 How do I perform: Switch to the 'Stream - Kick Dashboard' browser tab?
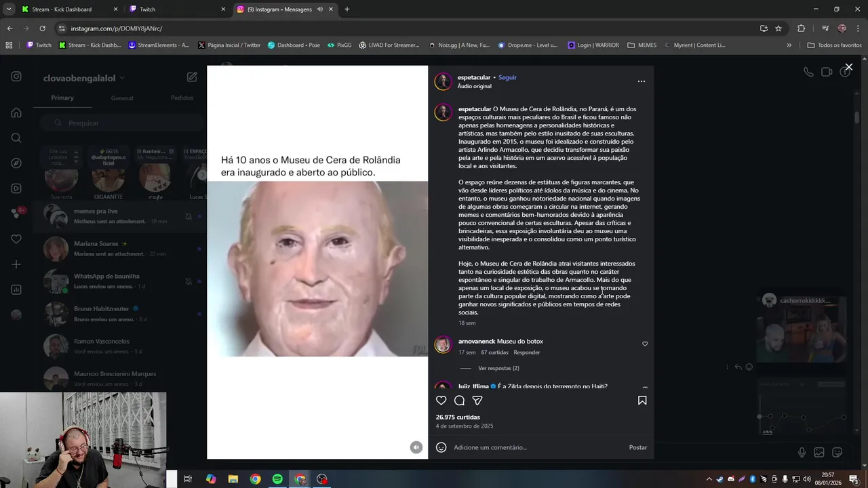pos(70,9)
